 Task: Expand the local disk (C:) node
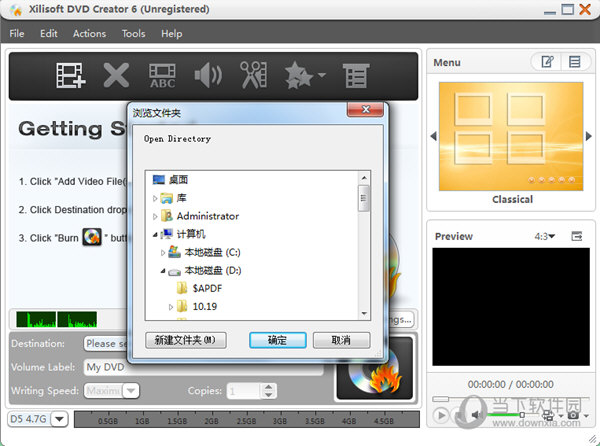coord(163,253)
